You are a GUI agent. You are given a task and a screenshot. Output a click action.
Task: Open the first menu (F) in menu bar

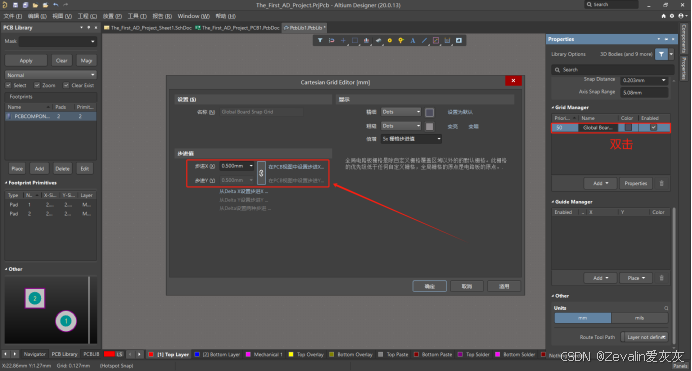[x=13, y=16]
